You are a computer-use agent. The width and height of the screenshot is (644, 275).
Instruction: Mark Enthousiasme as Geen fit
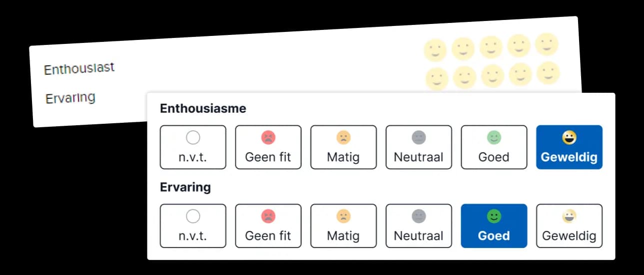point(268,147)
